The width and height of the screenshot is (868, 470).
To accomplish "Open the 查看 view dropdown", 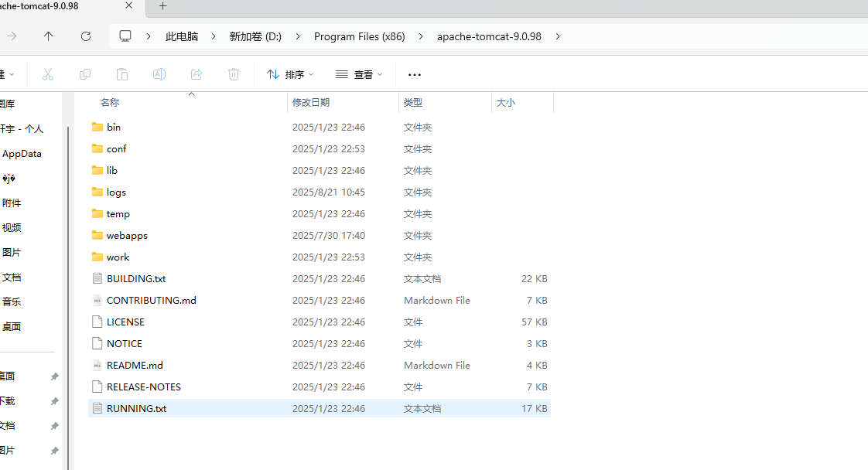I will [x=359, y=75].
